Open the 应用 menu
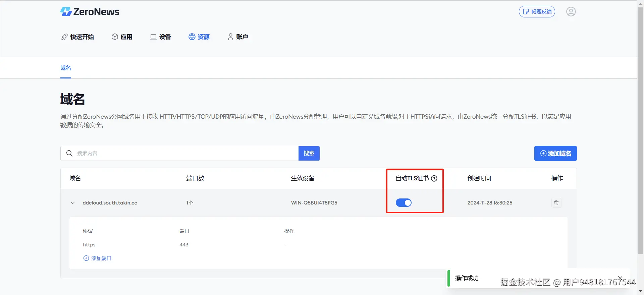Image resolution: width=644 pixels, height=295 pixels. [122, 37]
